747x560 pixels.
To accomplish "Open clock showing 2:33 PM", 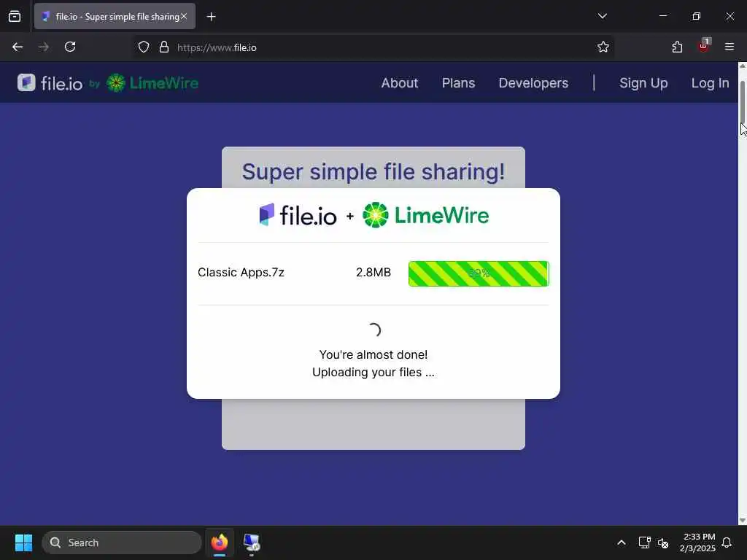I will tap(697, 542).
